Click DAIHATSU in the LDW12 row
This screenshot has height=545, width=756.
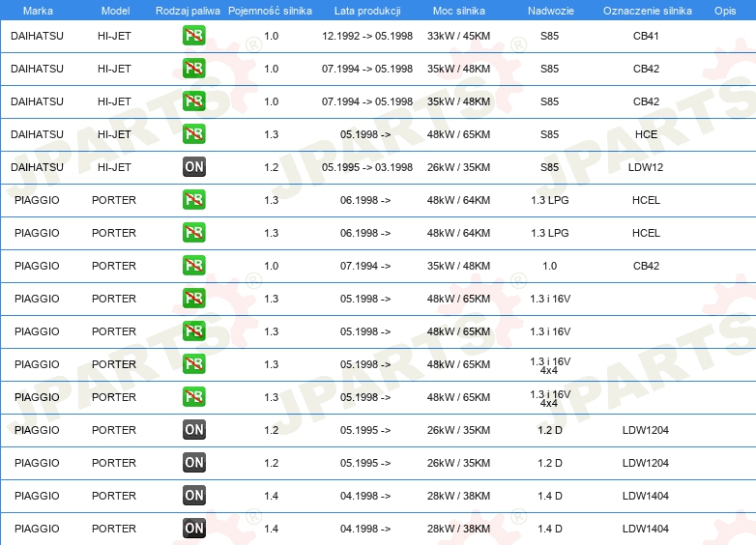coord(37,167)
